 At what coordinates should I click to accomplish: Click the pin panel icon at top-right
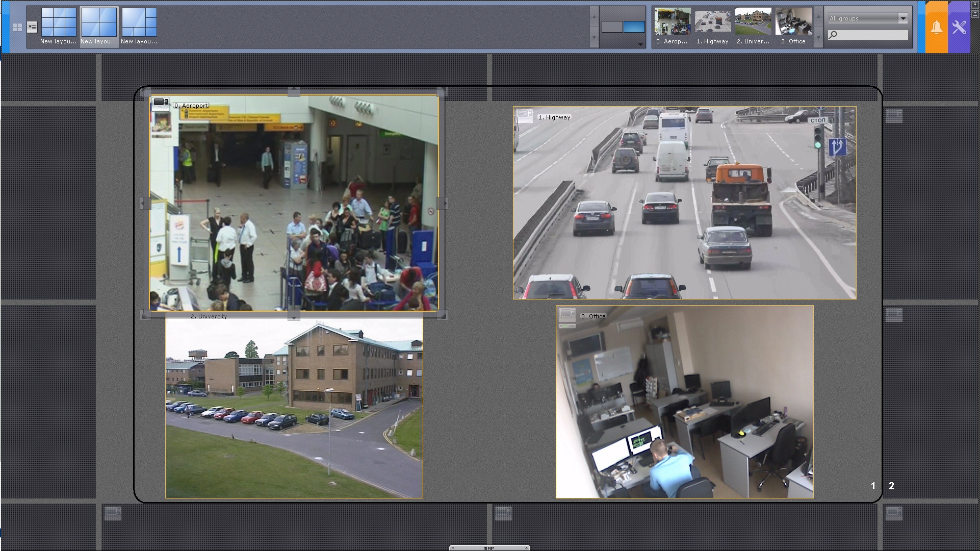pyautogui.click(x=975, y=5)
